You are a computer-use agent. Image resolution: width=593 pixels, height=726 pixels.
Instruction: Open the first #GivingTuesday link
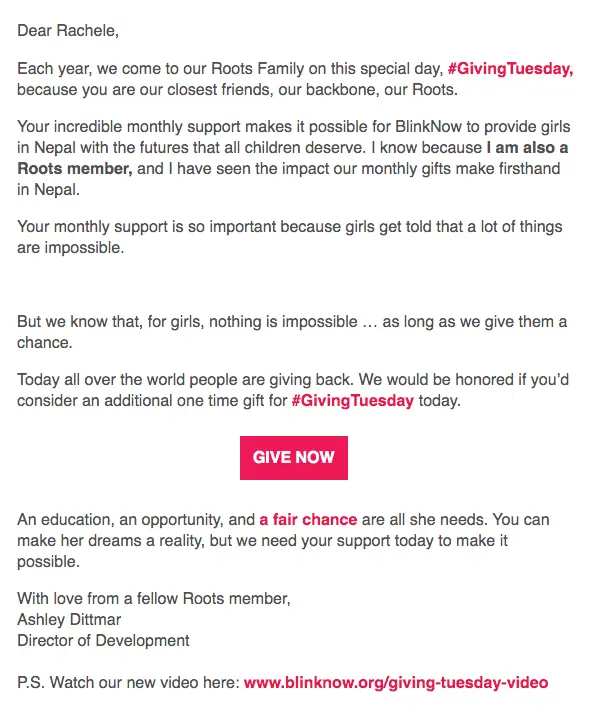pos(510,69)
